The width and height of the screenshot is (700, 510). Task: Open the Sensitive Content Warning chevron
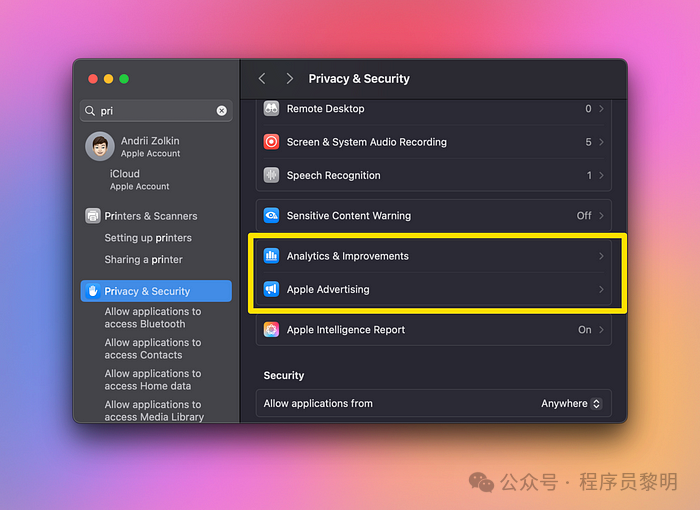point(601,216)
